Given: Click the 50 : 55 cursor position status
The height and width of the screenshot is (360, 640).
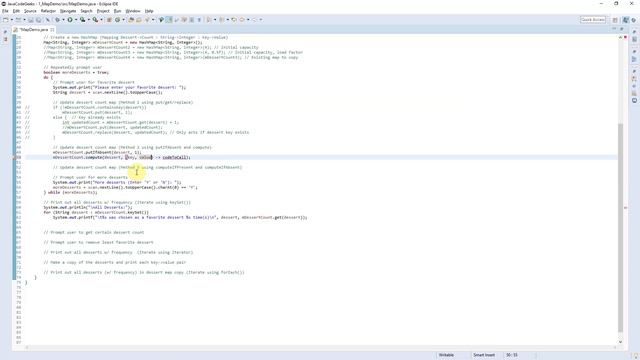Looking at the screenshot, I should pos(512,355).
